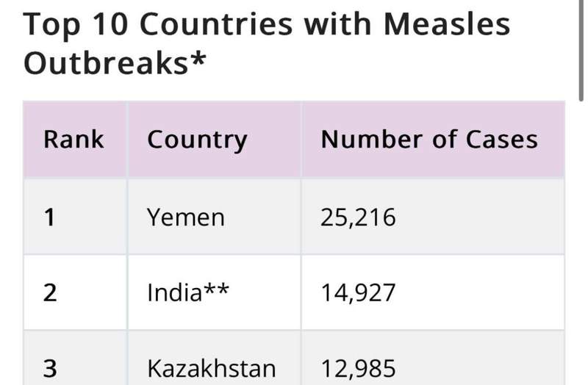This screenshot has height=385, width=588.
Task: Click the double asterisk next to India
Action: (216, 289)
